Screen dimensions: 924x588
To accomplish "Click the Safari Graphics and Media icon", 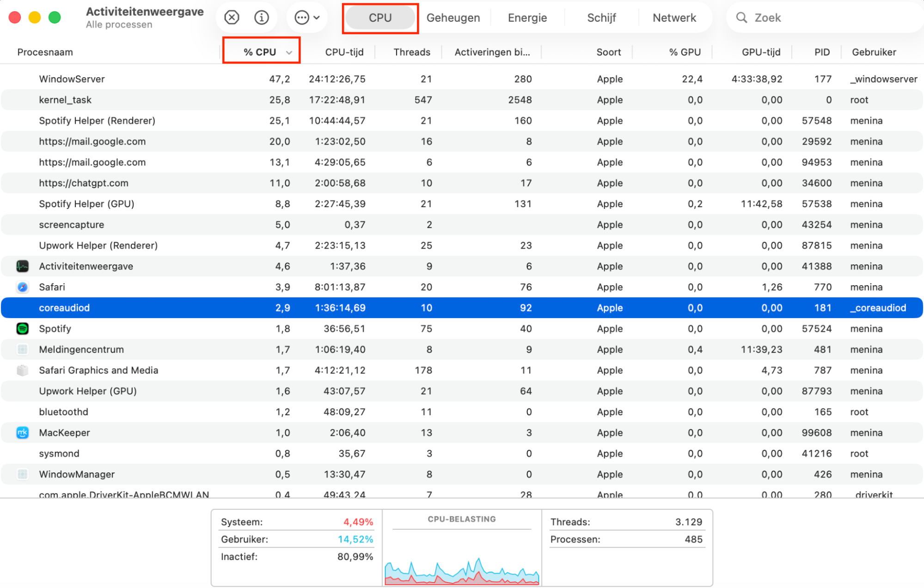I will [x=22, y=370].
